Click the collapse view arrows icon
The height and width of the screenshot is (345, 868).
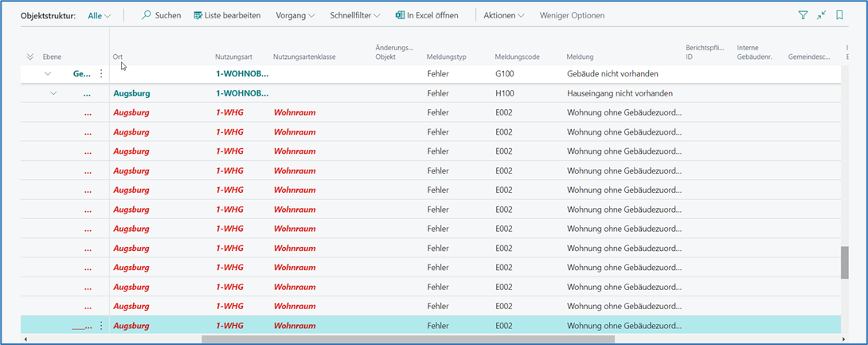(x=821, y=15)
